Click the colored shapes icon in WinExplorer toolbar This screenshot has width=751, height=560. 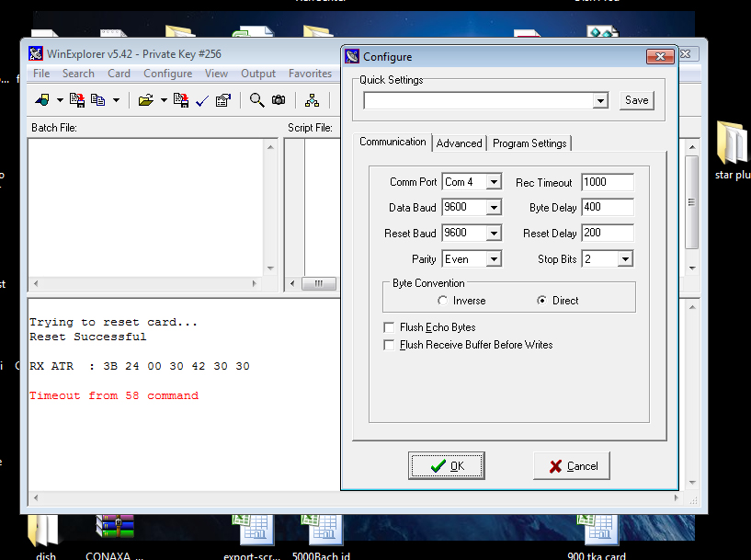[x=42, y=100]
